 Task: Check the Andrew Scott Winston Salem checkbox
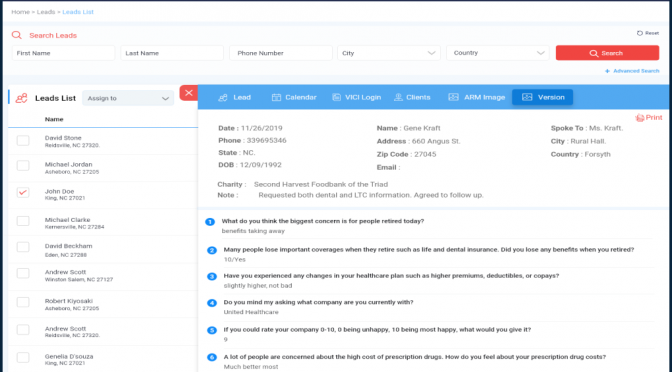coord(23,273)
